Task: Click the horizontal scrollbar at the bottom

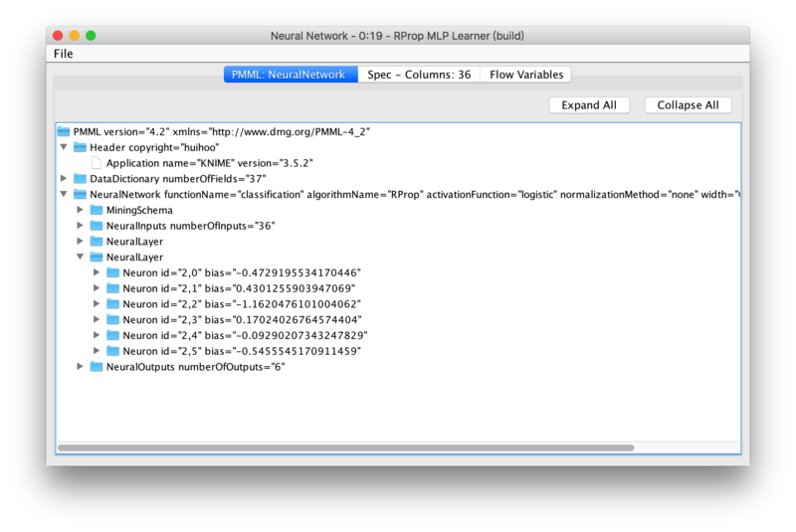Action: coord(345,447)
